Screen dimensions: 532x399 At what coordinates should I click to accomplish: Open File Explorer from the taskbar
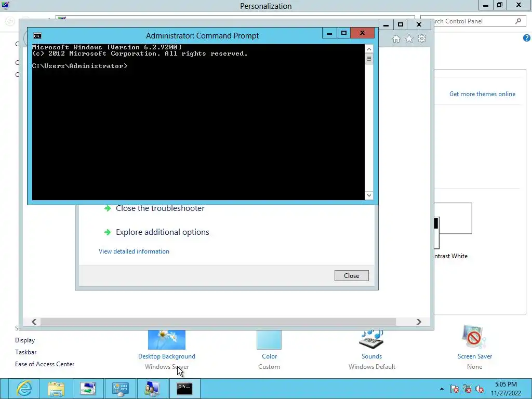pos(56,389)
